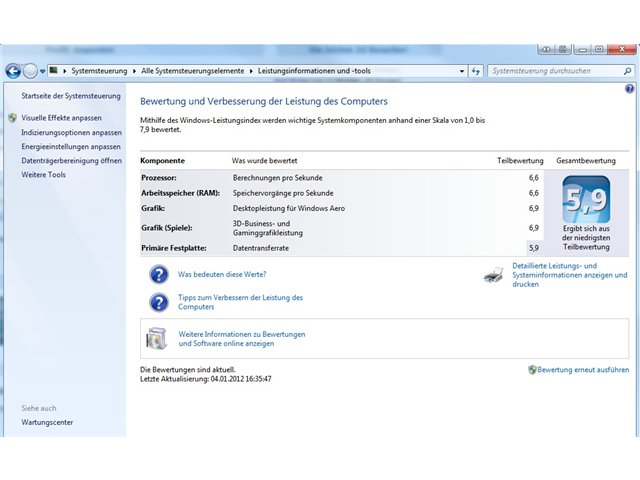The width and height of the screenshot is (640, 480).
Task: Select the Grafik (Spiele): row label
Action: 167,228
